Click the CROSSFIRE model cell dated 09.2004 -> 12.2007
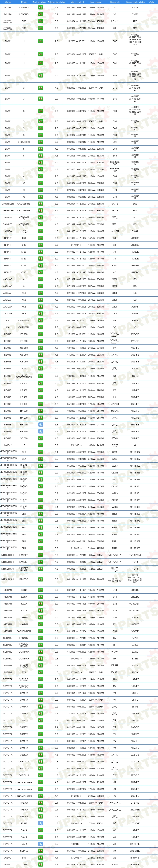 pos(24,204)
